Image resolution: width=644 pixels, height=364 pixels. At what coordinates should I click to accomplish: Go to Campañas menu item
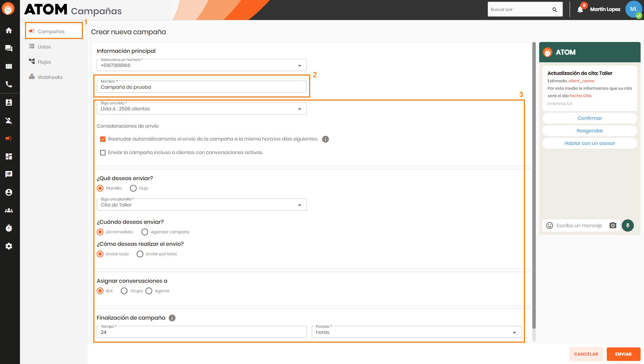pos(54,31)
